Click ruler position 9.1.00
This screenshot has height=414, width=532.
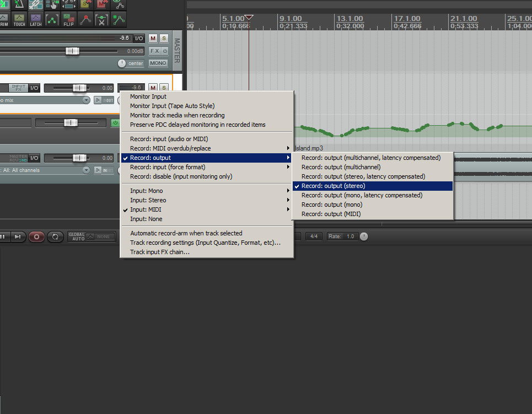[291, 18]
